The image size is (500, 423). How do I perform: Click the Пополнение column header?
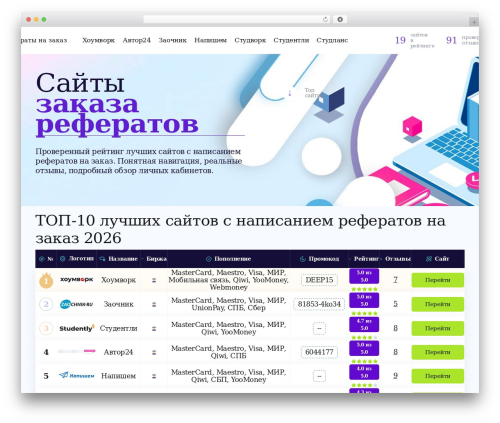(229, 259)
